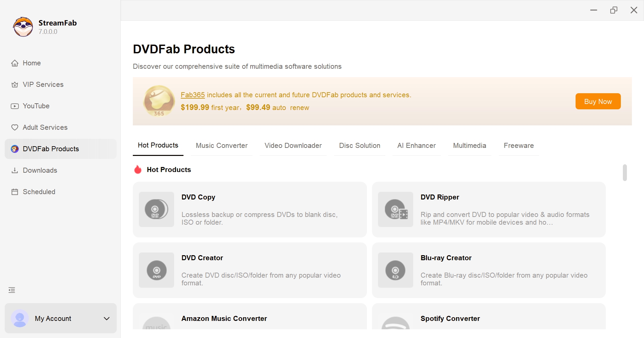644x338 pixels.
Task: Click the DVD Ripper product icon
Action: coord(395,209)
